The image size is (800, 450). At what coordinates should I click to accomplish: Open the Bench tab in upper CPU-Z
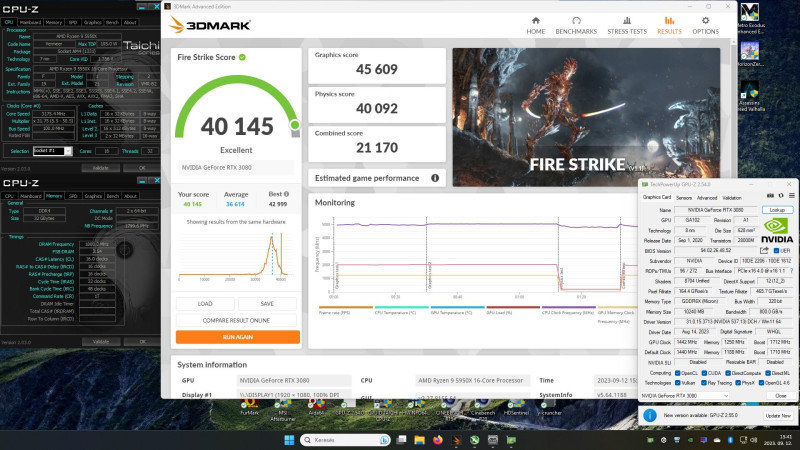112,22
